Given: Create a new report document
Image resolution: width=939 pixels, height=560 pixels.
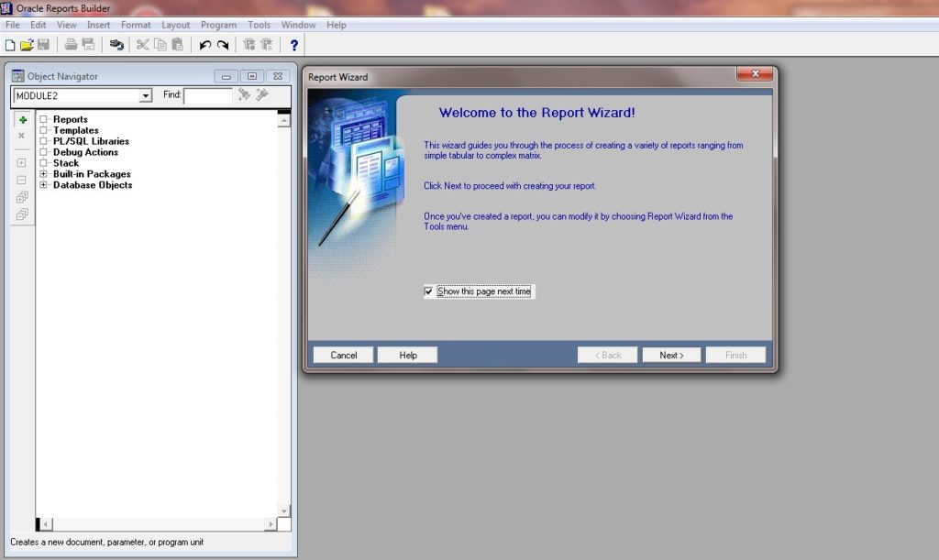Looking at the screenshot, I should click(10, 44).
